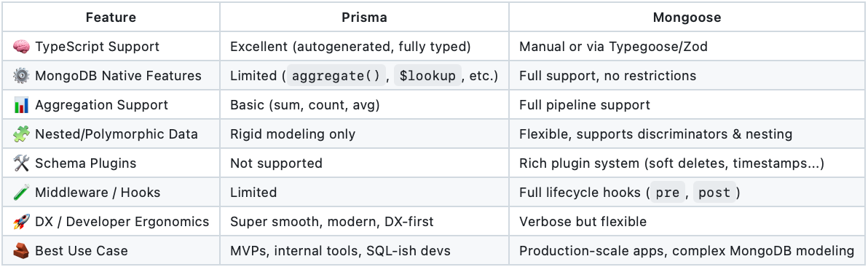Click the brick icon beside Best Use Case
Screen dimensions: 868x267
(21, 251)
